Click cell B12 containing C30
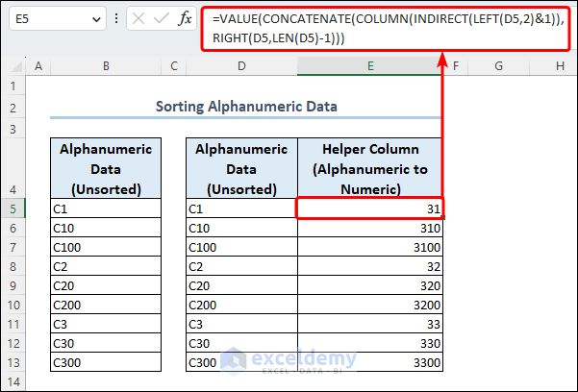Viewport: 578px width, 392px height. [x=106, y=343]
